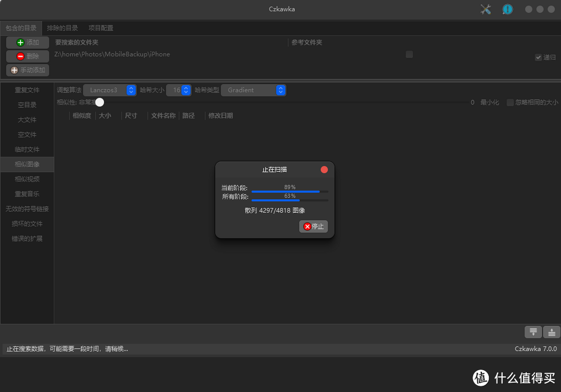Click the red minus 删除 icon
The image size is (561, 392).
(x=21, y=56)
